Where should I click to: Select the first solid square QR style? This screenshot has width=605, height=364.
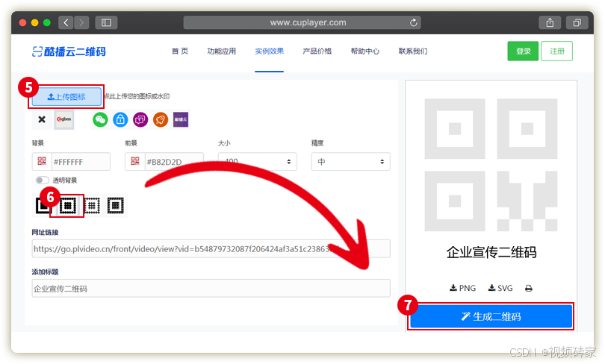click(x=43, y=205)
